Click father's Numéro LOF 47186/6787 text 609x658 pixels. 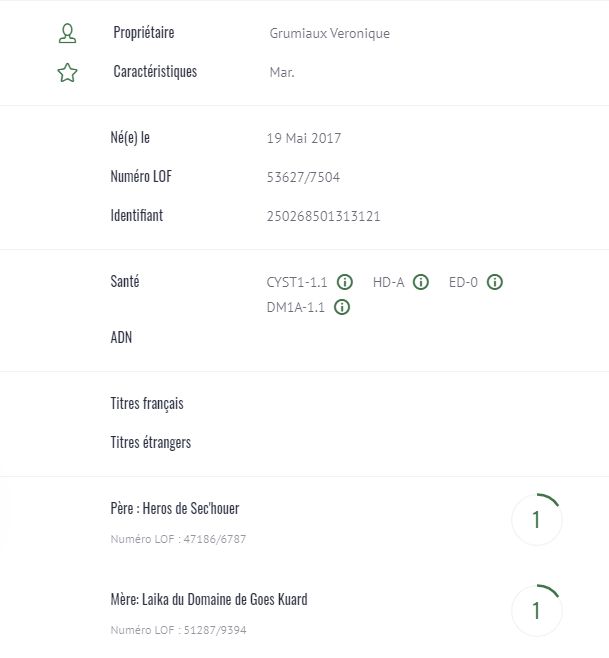click(x=178, y=540)
